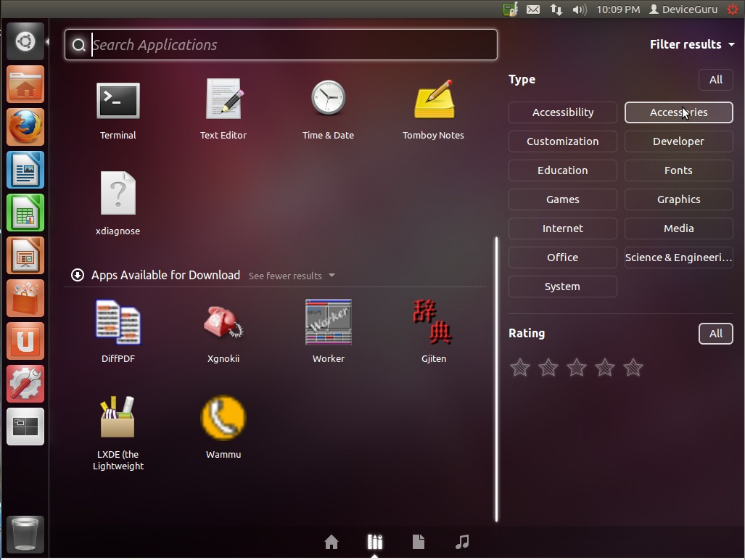Collapse the Filter results panel

(692, 44)
